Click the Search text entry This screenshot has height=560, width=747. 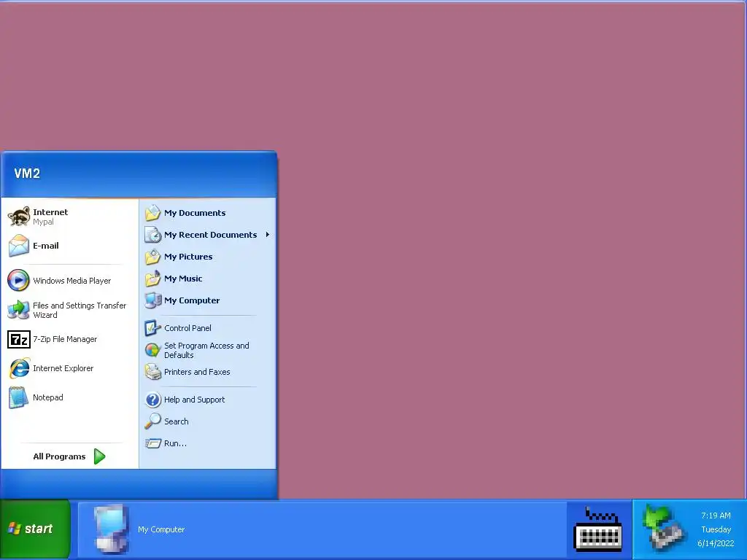tap(177, 421)
